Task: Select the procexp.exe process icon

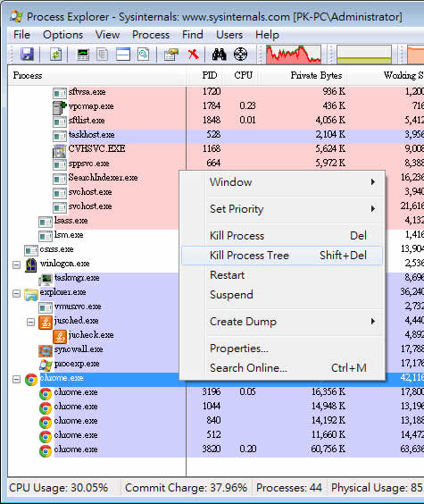Action: point(46,365)
